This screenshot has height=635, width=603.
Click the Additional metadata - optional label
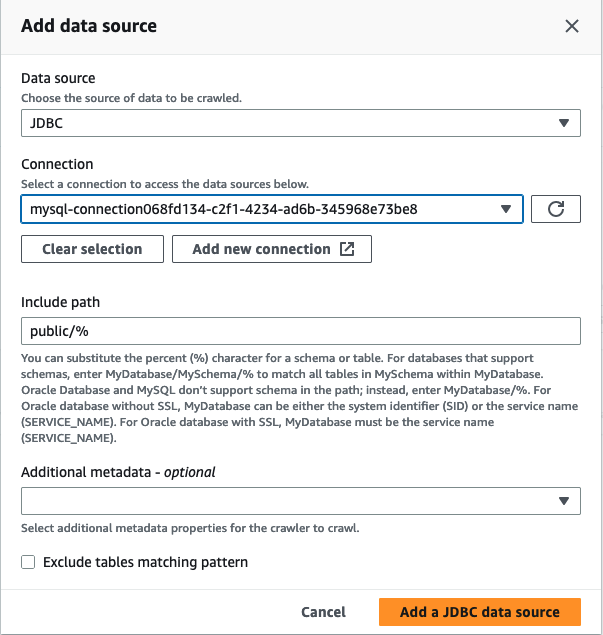pyautogui.click(x=118, y=472)
